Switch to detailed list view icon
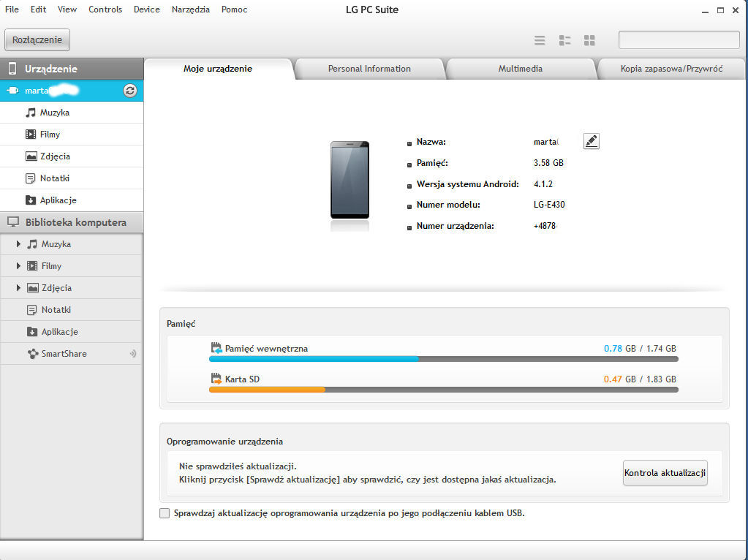The height and width of the screenshot is (560, 748). [564, 40]
